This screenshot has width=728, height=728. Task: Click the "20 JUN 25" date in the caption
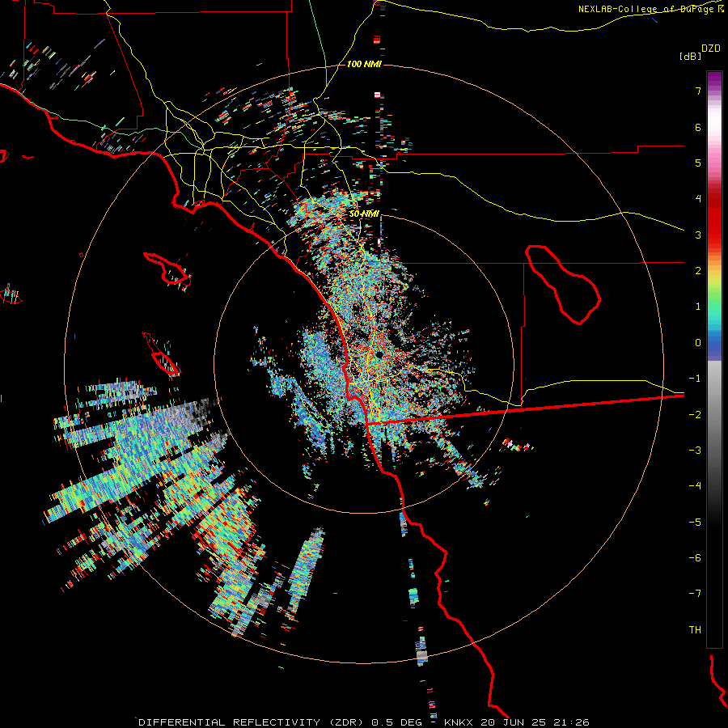513,722
